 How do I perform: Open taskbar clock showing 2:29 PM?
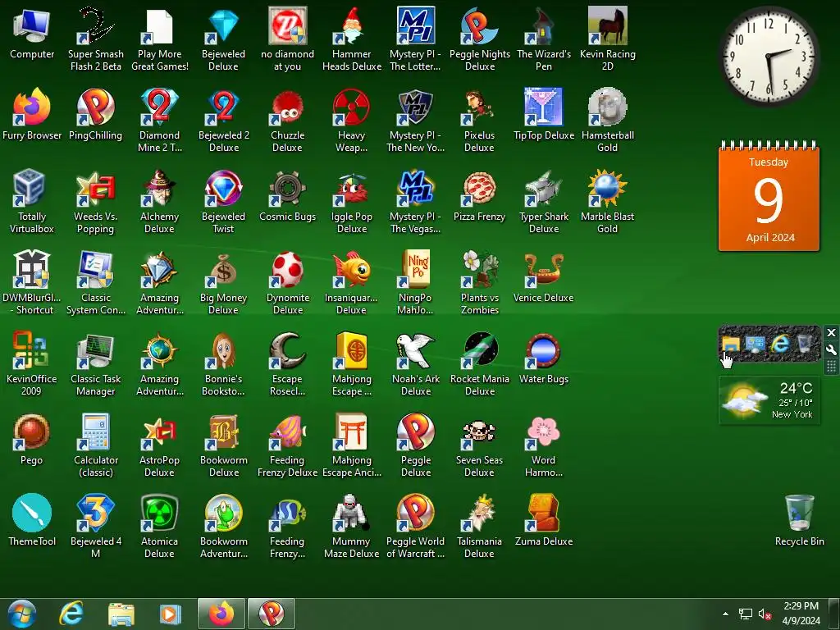(801, 614)
